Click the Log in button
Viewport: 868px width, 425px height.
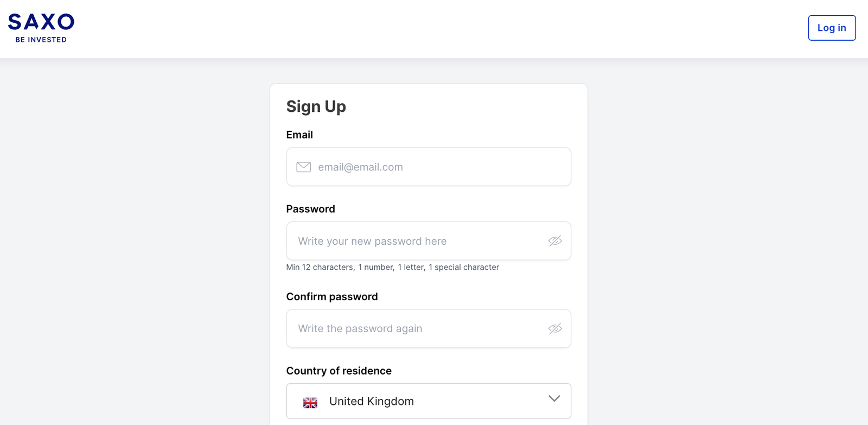[x=832, y=27]
